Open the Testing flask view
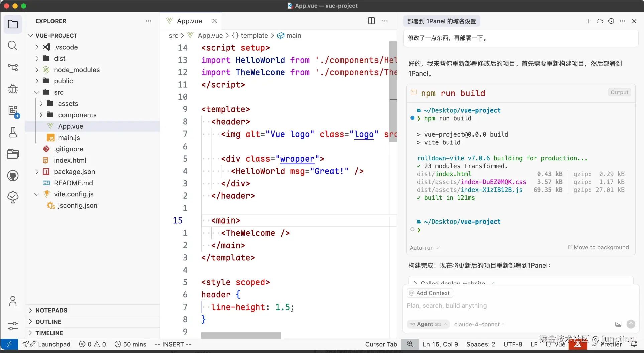 (13, 133)
